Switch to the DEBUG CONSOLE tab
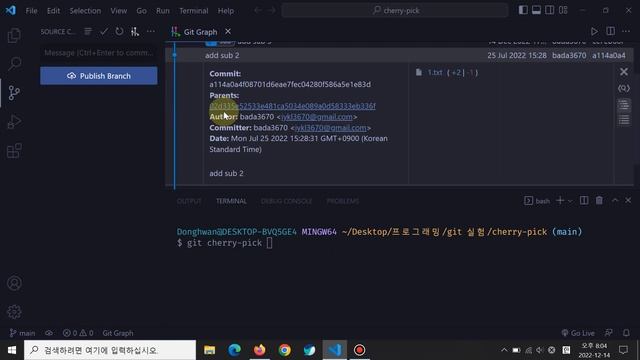This screenshot has height=360, width=640. tap(286, 201)
